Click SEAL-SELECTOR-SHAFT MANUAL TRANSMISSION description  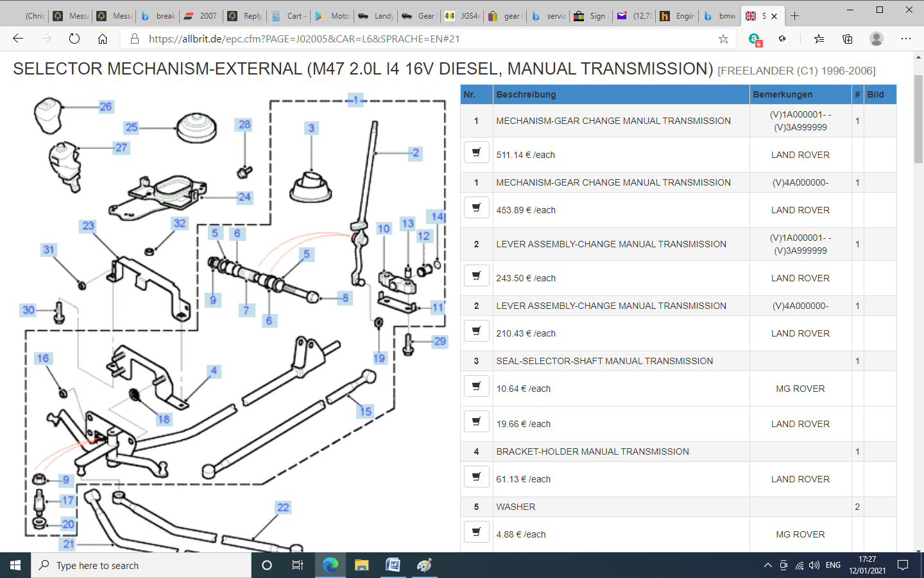click(x=604, y=361)
